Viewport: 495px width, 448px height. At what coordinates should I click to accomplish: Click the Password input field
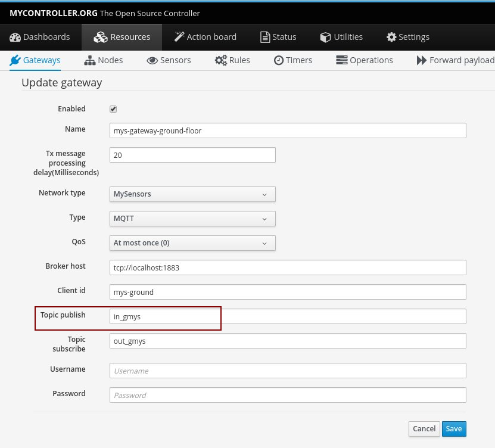[x=288, y=395]
